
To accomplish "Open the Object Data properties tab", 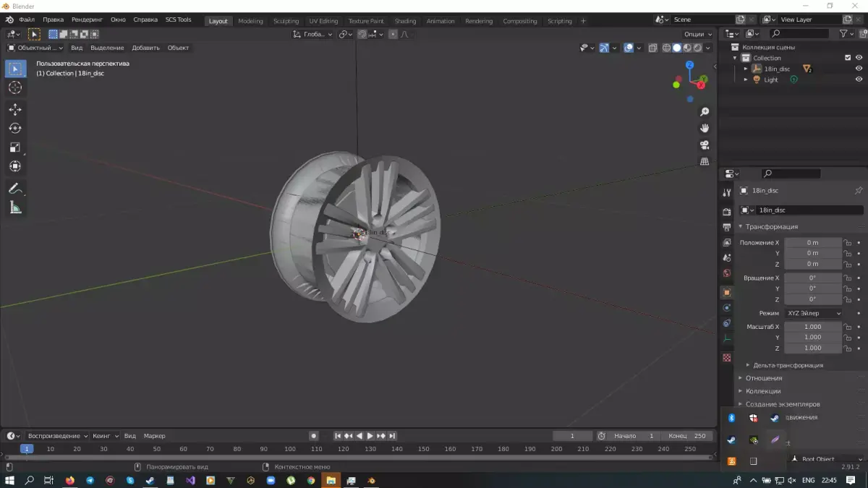I will tap(727, 338).
